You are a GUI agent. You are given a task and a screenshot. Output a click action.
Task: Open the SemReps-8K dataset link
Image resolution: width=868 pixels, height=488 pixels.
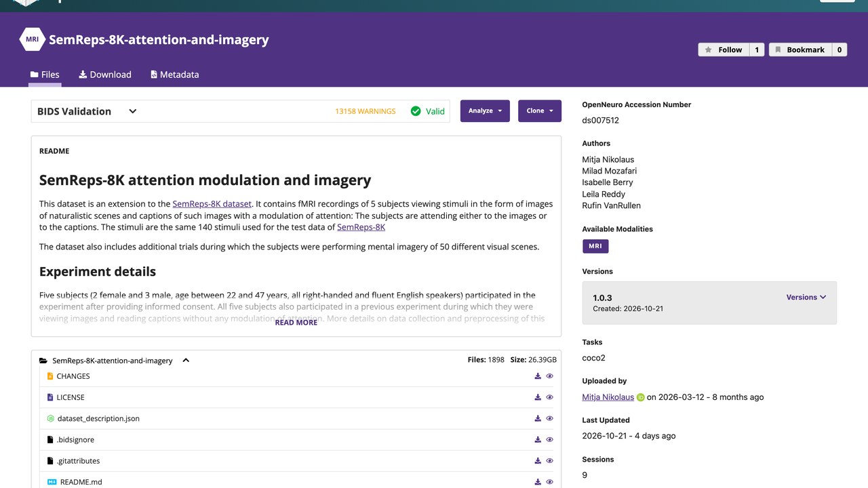[x=212, y=204]
